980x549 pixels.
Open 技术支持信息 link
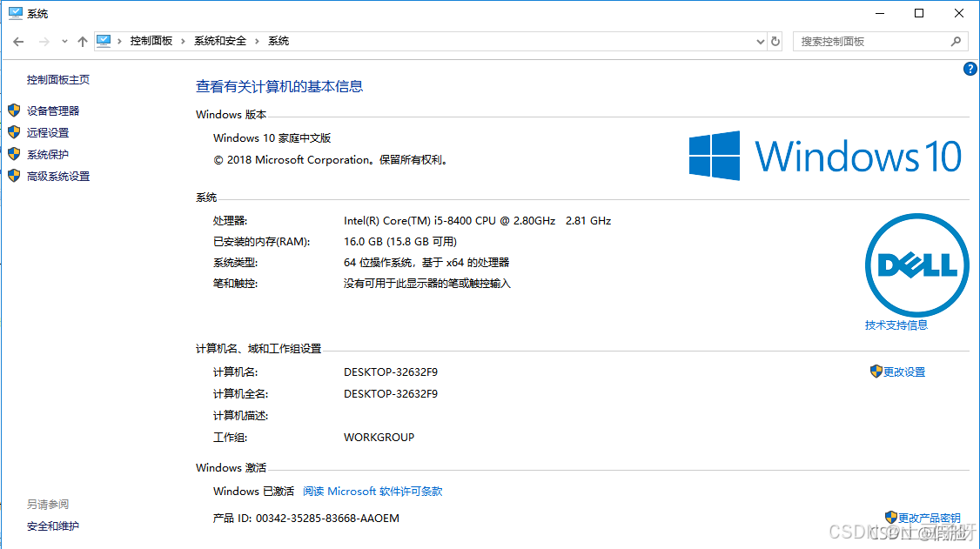[x=896, y=325]
